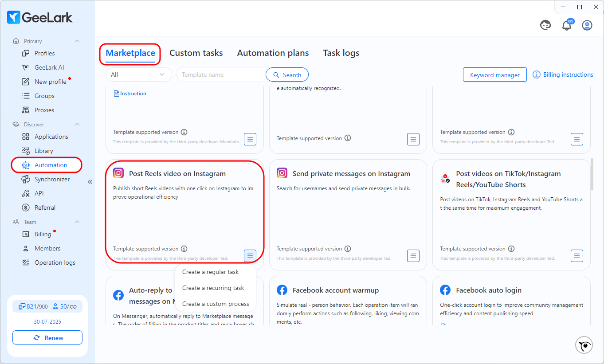Click the Renew button
The image size is (604, 364).
pyautogui.click(x=47, y=337)
